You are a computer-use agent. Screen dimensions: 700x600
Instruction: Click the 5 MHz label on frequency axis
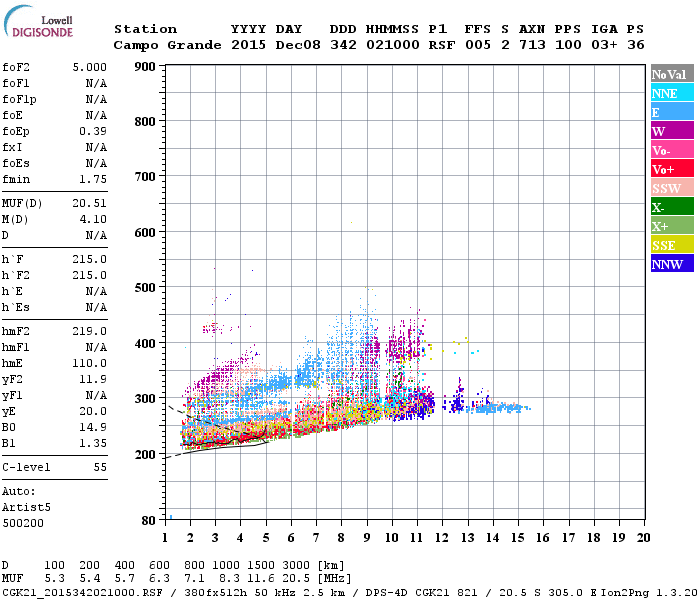tap(266, 538)
